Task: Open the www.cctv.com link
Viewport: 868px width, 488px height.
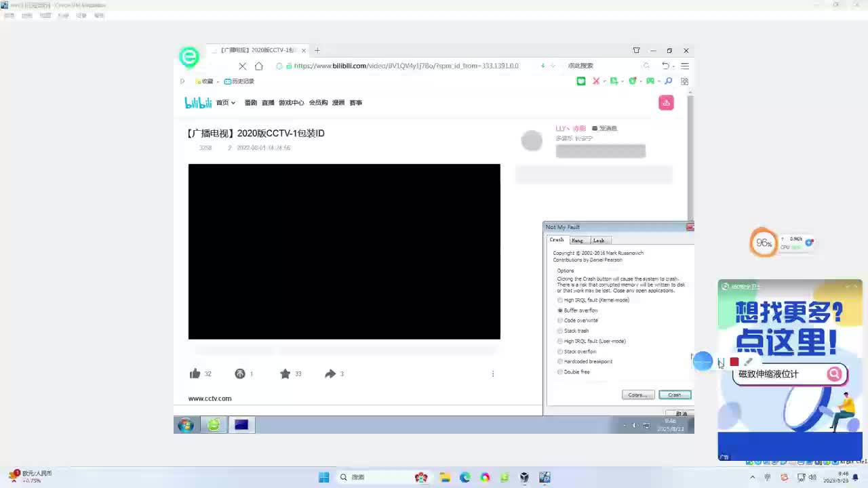Action: [x=210, y=399]
